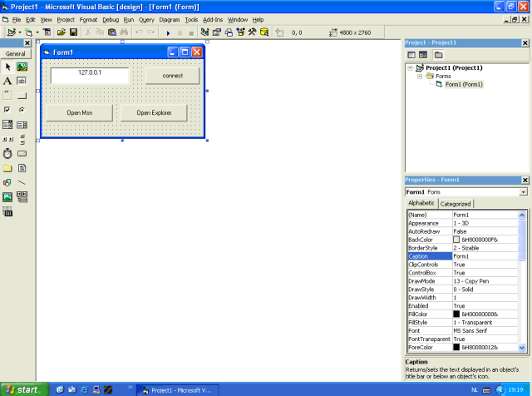This screenshot has width=532, height=396.
Task: Collapse the Forms folder node
Action: coord(420,76)
